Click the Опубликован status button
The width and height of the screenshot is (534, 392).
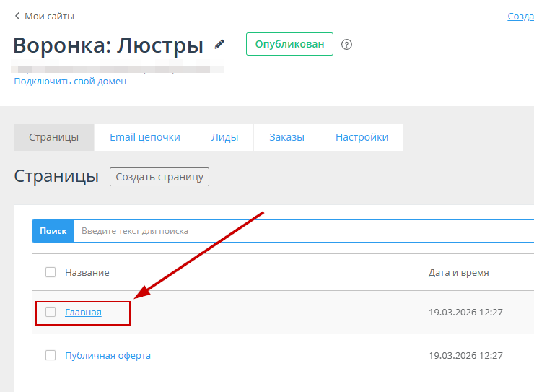click(x=289, y=44)
